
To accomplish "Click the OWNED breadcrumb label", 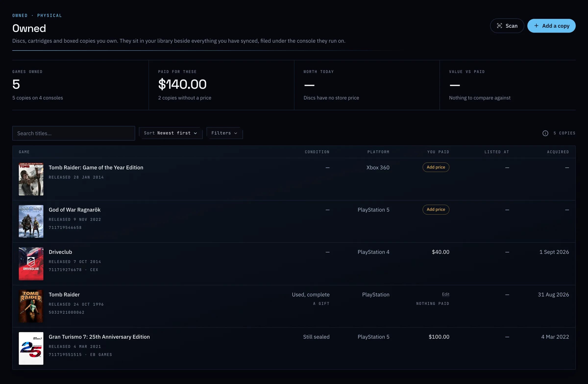I will (x=20, y=15).
